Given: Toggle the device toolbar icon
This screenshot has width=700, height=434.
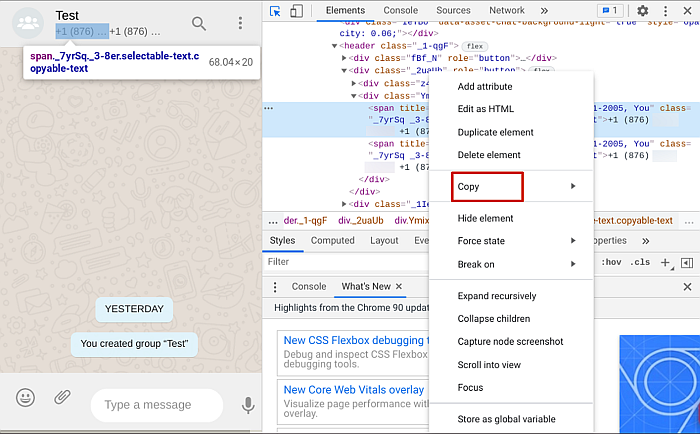Looking at the screenshot, I should tap(296, 11).
